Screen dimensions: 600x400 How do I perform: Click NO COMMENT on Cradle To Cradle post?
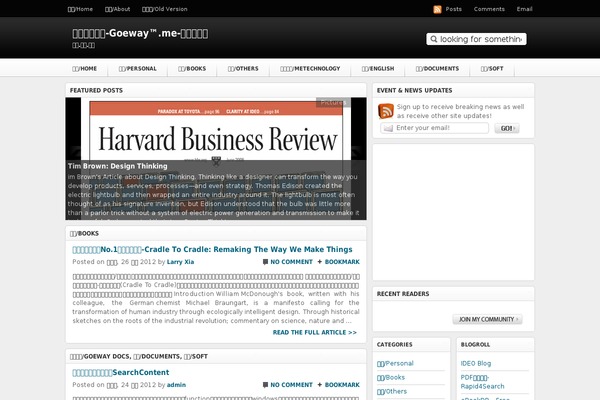291,262
